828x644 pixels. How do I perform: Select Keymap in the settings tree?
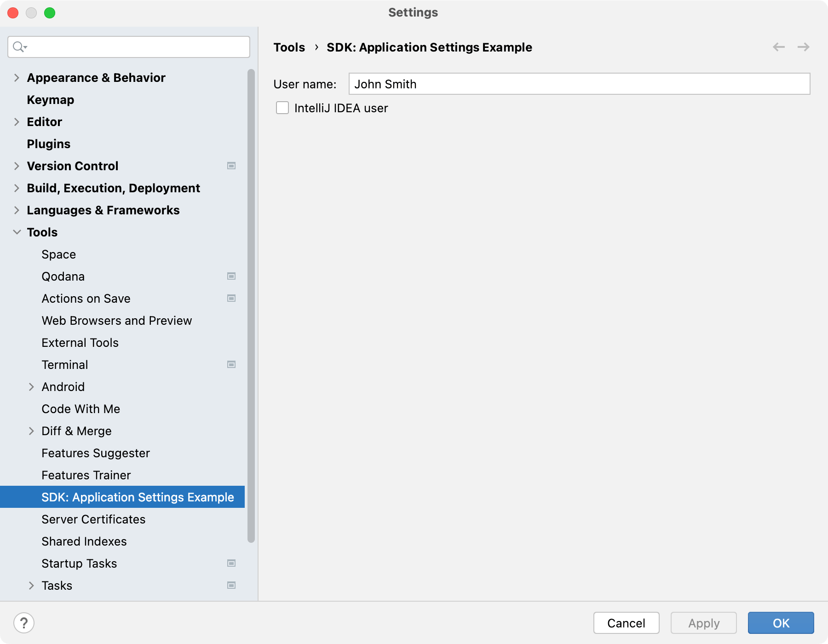pos(51,100)
